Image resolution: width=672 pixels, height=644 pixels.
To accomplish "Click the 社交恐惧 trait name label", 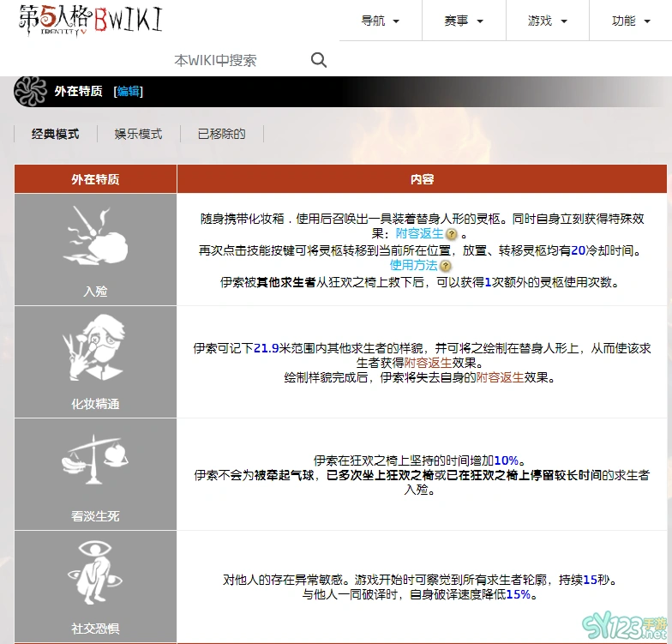I will 96,629.
